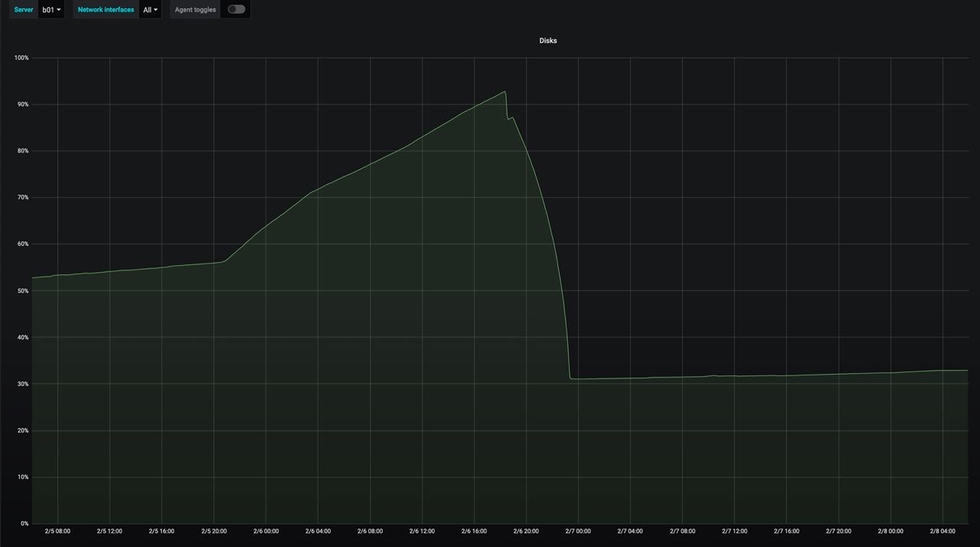Click the 100% y-axis label
The width and height of the screenshot is (980, 547).
pyautogui.click(x=21, y=57)
